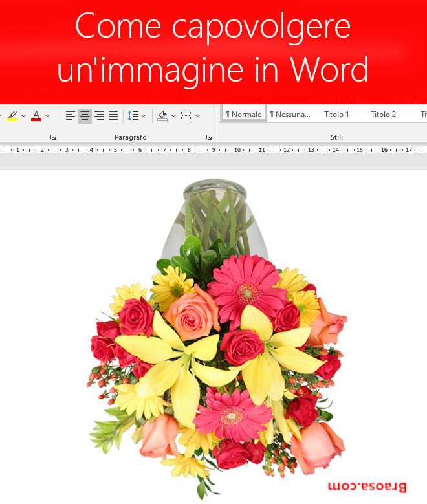Click the line spacing icon
Image resolution: width=427 pixels, height=504 pixels.
tap(133, 116)
